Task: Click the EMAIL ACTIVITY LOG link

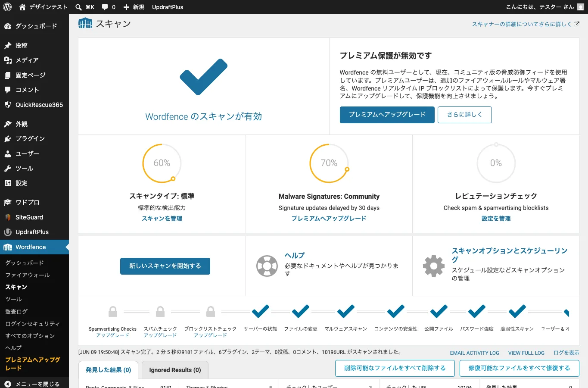Action: [x=475, y=353]
